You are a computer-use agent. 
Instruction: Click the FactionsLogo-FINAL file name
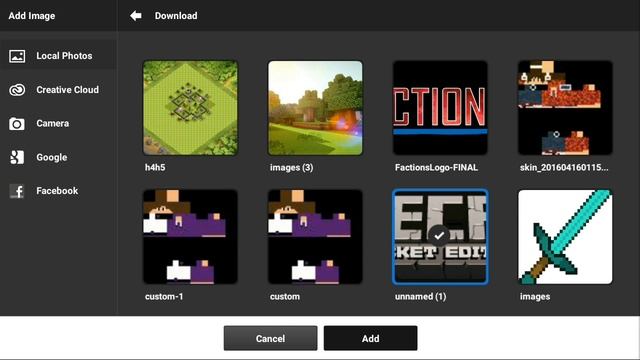click(x=436, y=167)
